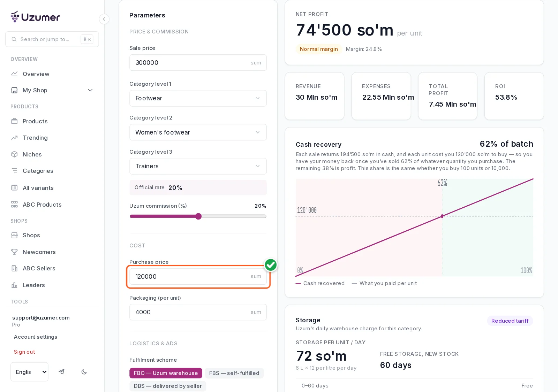This screenshot has height=392, width=558.
Task: Open the Category level 2 Women's footwear dropdown
Action: click(198, 132)
